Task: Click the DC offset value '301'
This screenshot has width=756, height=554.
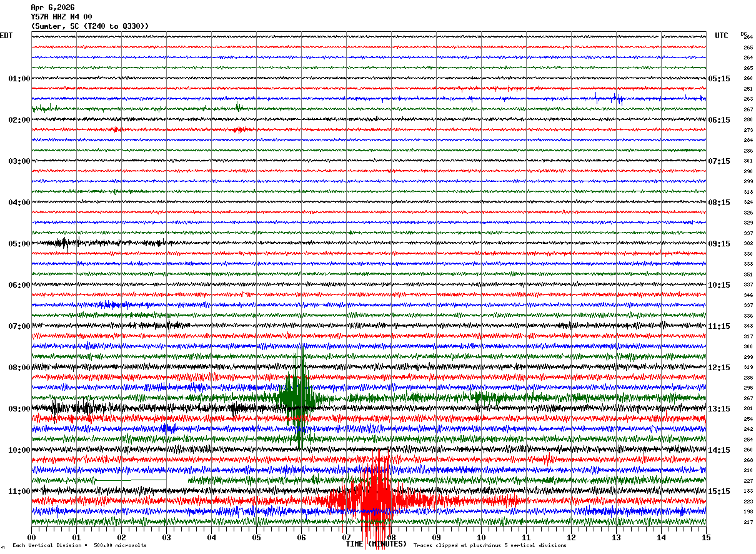Action: tap(748, 161)
